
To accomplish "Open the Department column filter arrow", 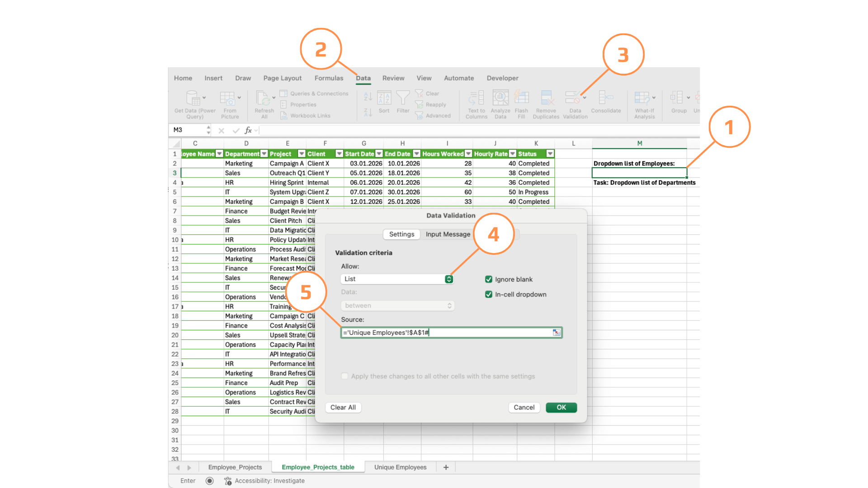I will [264, 154].
